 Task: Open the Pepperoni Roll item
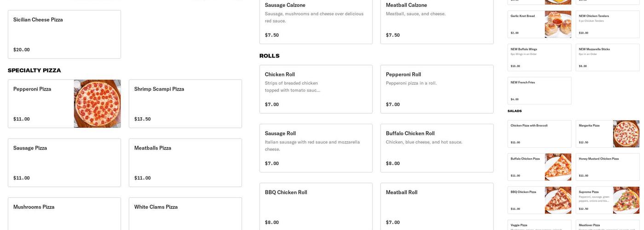[x=437, y=89]
